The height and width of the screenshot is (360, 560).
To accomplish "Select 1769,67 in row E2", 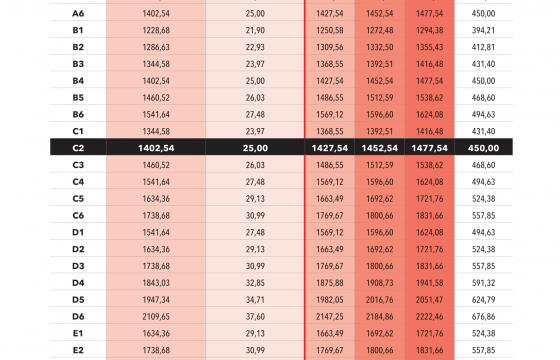I will click(330, 350).
